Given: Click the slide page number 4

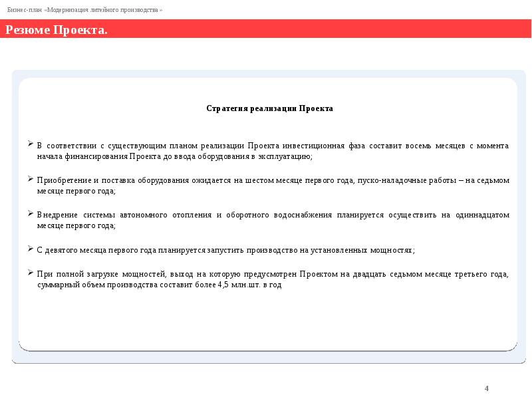Looking at the screenshot, I should point(487,388).
